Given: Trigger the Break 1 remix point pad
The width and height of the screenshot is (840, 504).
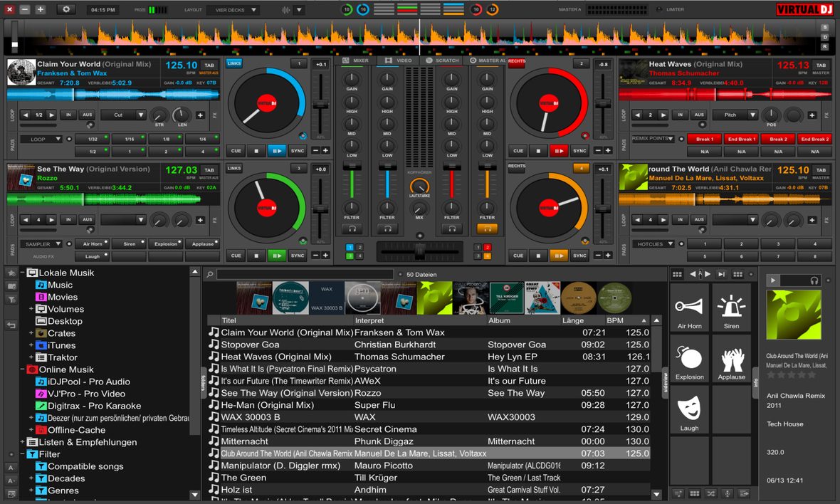Looking at the screenshot, I should coord(704,139).
